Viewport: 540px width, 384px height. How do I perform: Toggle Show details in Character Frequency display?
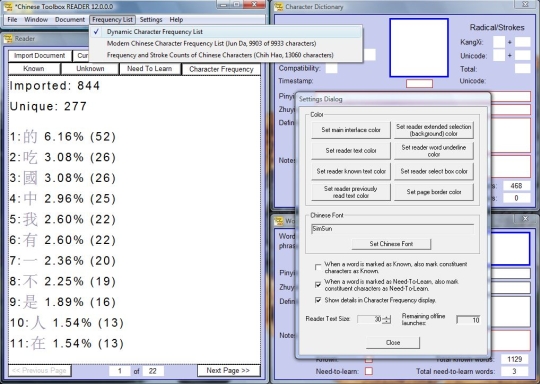coord(318,300)
